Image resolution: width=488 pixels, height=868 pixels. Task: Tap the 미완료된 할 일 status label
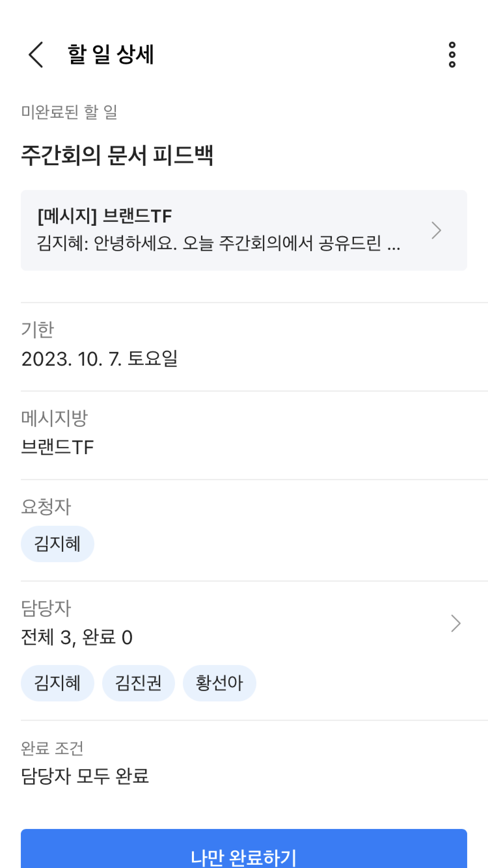69,112
